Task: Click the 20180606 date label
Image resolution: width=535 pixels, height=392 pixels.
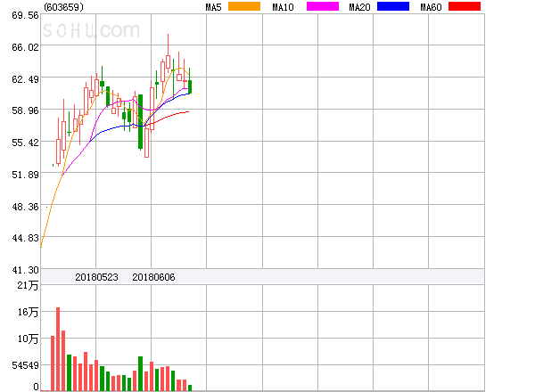Action: click(153, 277)
